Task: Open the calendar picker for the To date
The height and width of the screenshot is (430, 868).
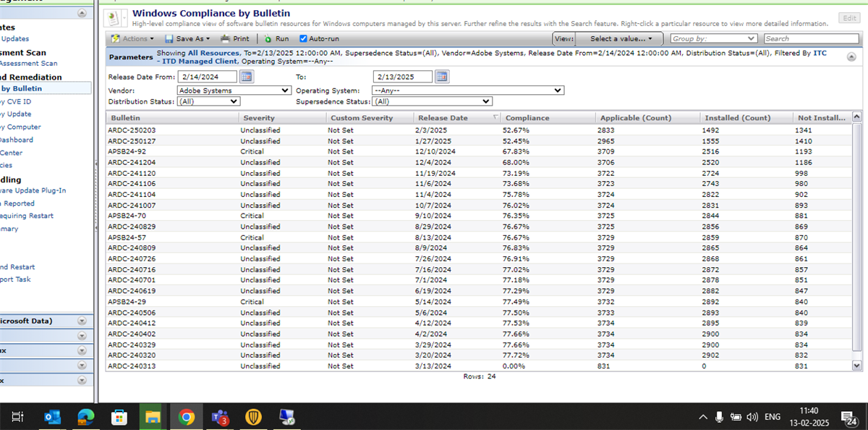Action: click(441, 77)
